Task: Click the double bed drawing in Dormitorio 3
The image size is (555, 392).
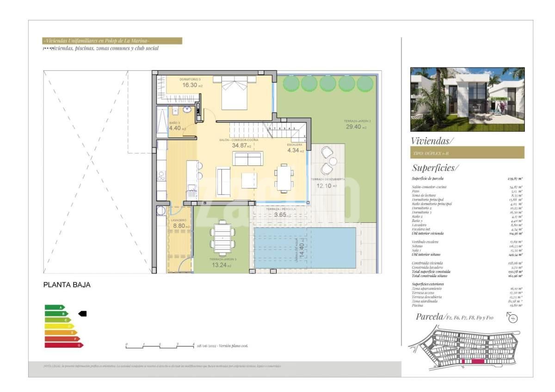Action: [234, 92]
